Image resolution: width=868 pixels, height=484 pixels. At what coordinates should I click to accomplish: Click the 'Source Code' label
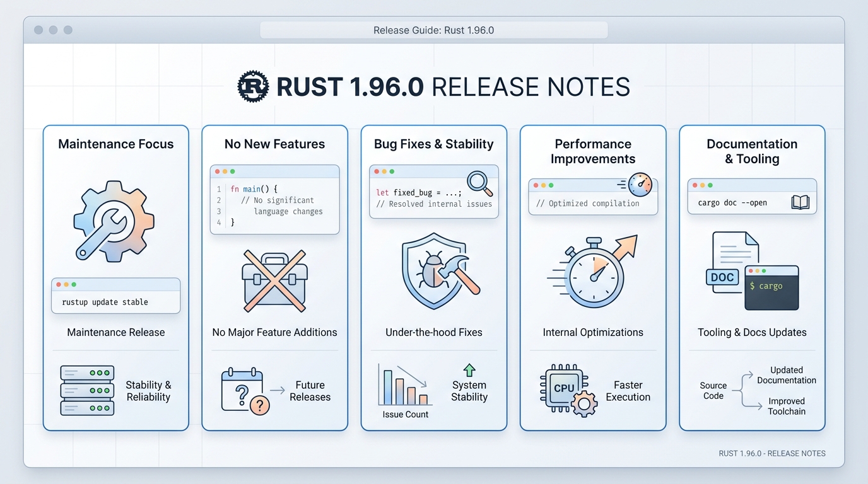(713, 391)
